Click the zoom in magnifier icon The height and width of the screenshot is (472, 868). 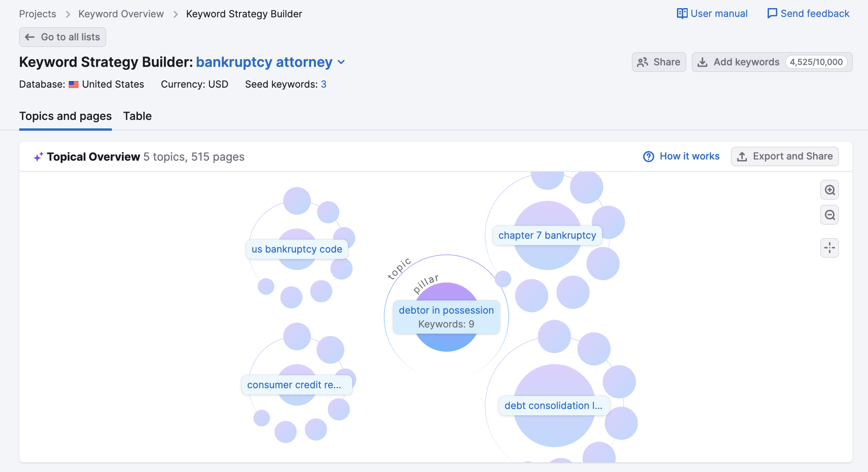click(829, 190)
